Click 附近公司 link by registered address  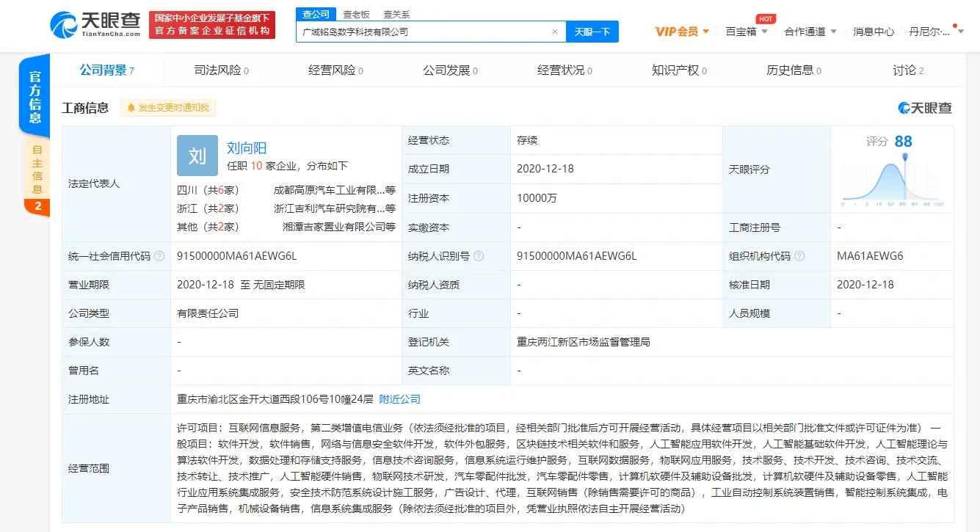399,399
